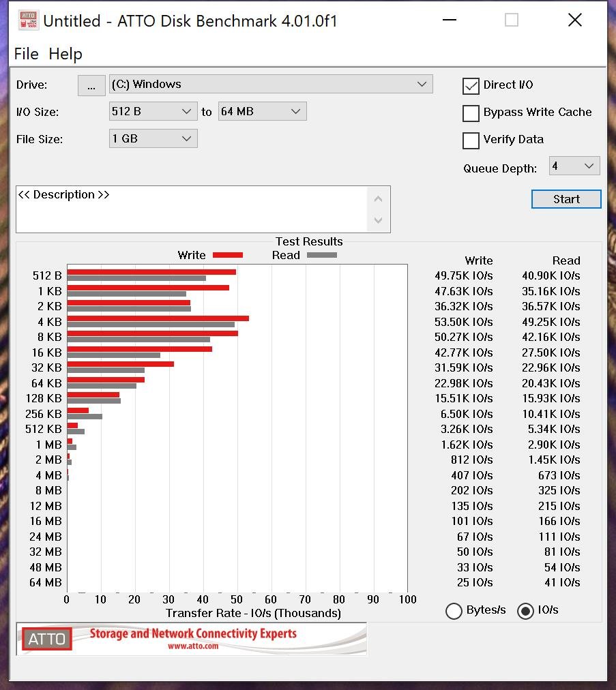Open the Drive selection dropdown
This screenshot has width=616, height=690.
coord(271,84)
